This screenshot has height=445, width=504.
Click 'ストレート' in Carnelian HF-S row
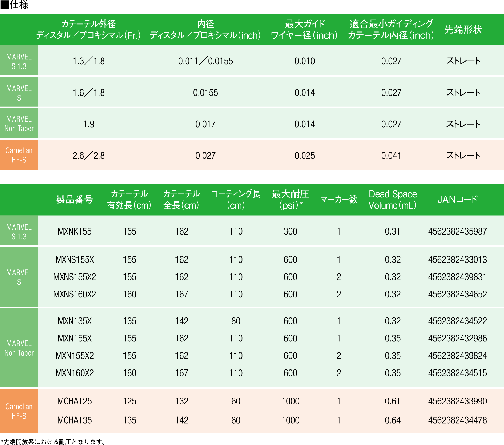point(463,156)
